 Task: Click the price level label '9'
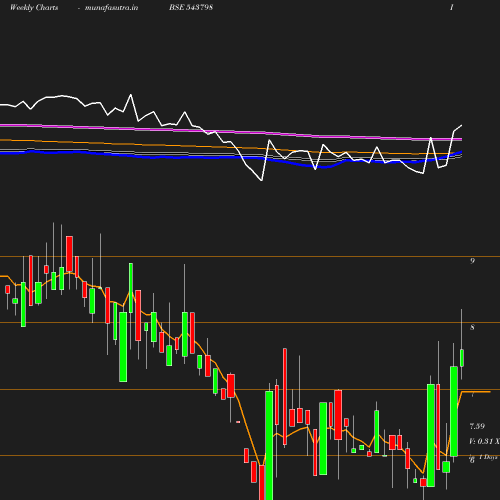472,261
